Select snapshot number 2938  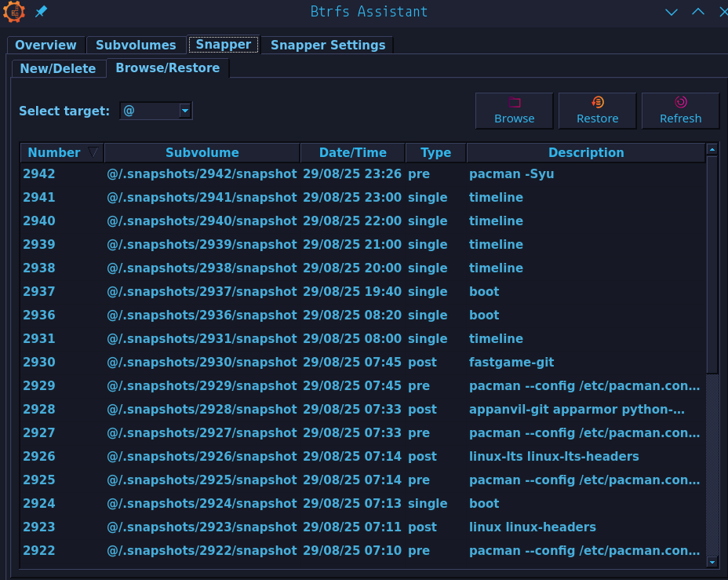click(39, 268)
